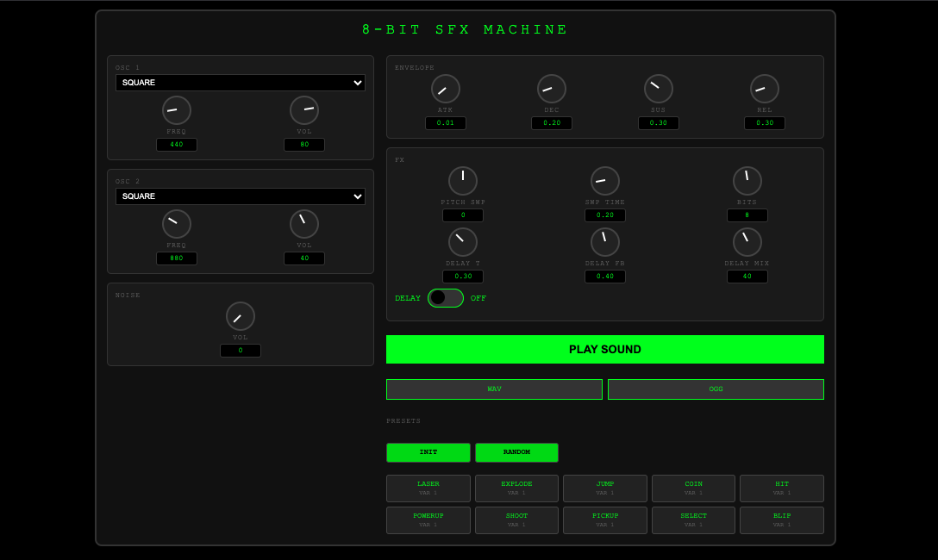The height and width of the screenshot is (560, 938).
Task: Click the OSC 1 volume field showing 80
Action: point(304,145)
